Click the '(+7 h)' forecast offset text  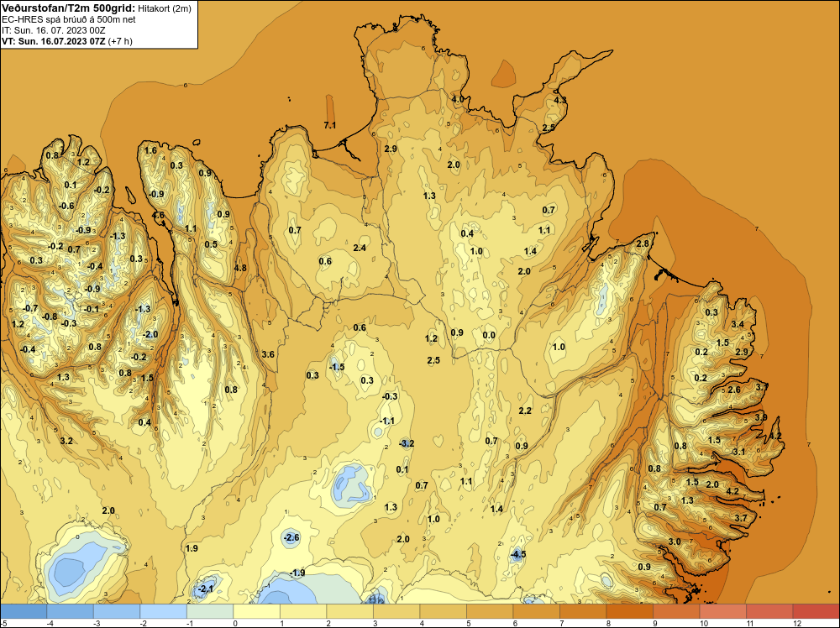(x=120, y=41)
